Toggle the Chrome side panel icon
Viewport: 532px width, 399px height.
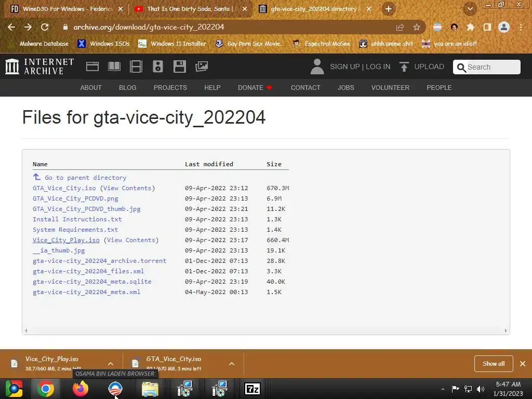click(487, 27)
